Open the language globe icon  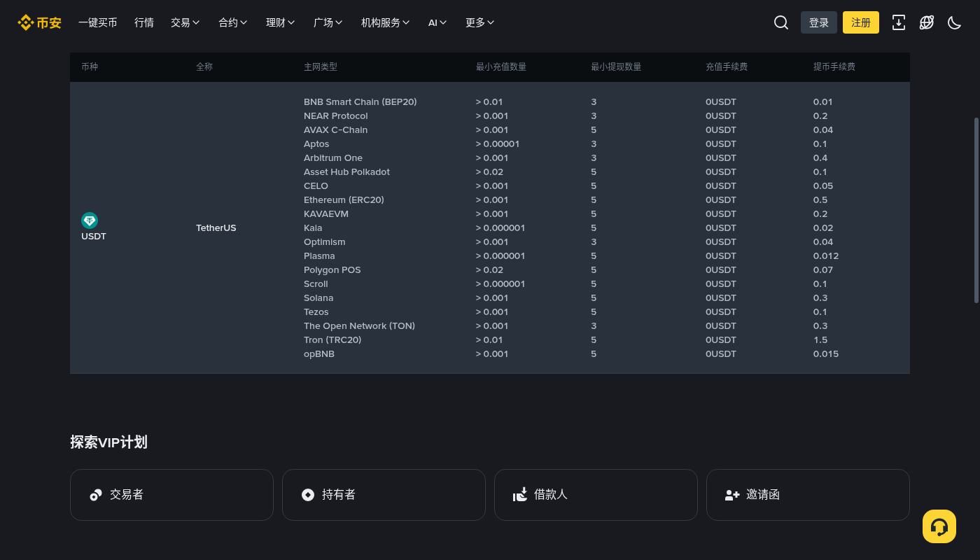[927, 22]
